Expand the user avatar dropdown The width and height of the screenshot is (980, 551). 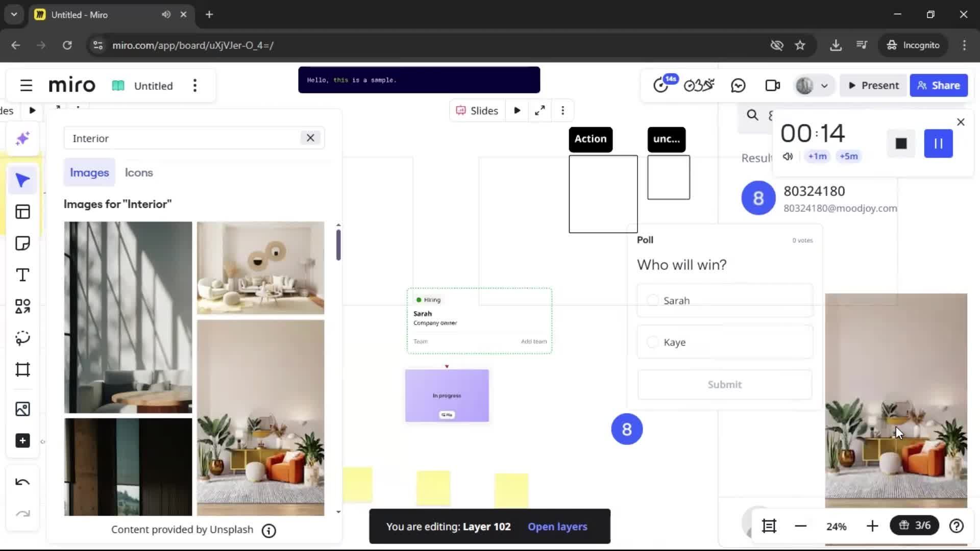pos(824,86)
